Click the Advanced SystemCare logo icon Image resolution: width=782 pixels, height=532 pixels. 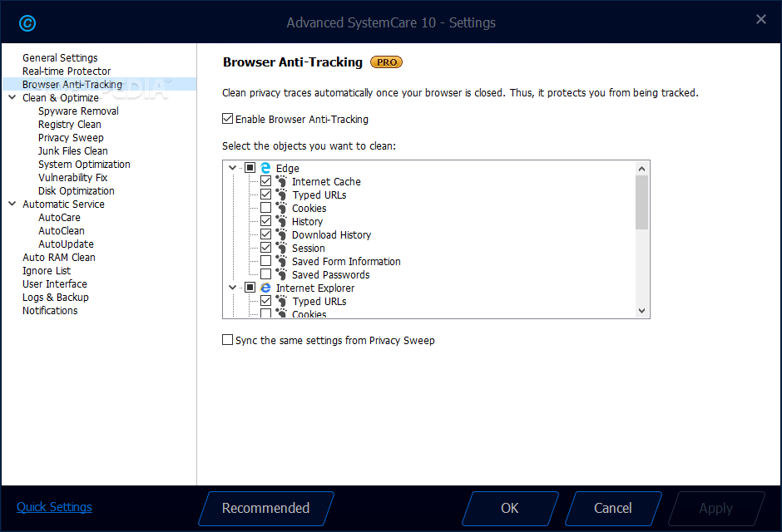(27, 23)
